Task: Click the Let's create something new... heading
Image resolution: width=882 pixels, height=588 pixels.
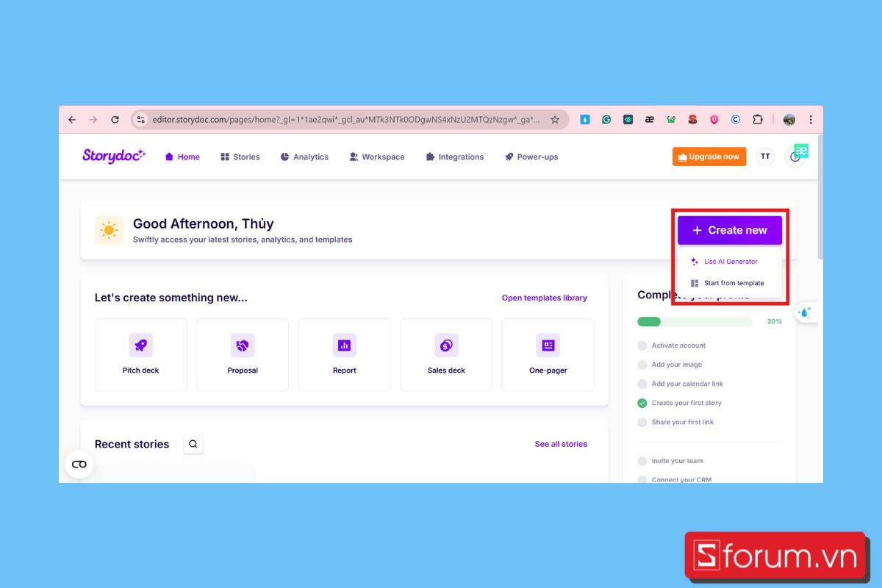Action: [x=171, y=298]
